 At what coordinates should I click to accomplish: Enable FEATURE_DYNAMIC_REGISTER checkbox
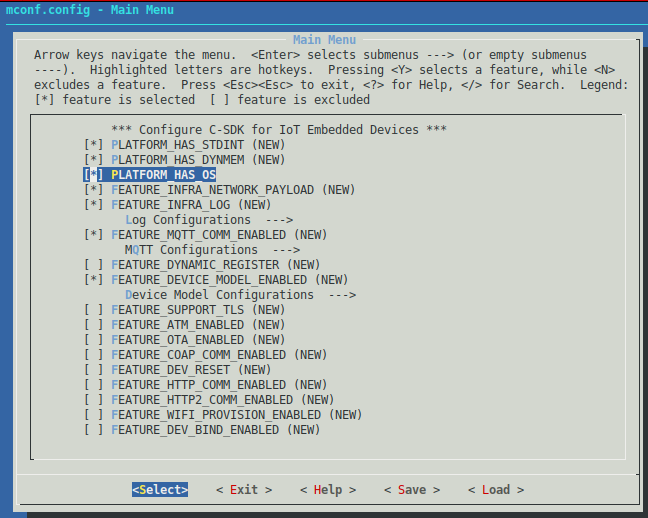point(93,265)
